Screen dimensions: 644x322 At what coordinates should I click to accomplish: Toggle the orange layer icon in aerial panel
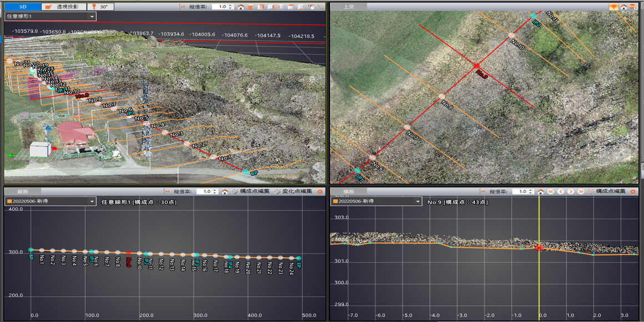tap(613, 7)
